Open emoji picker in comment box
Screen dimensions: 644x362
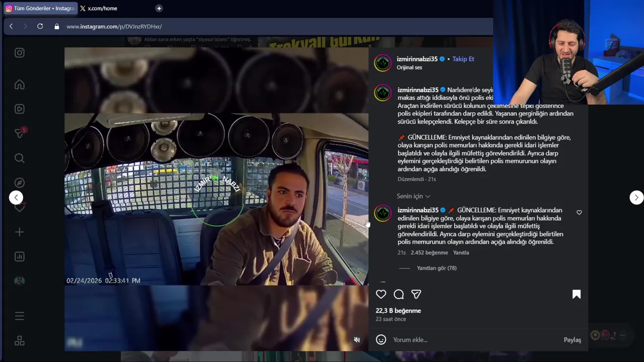click(381, 340)
